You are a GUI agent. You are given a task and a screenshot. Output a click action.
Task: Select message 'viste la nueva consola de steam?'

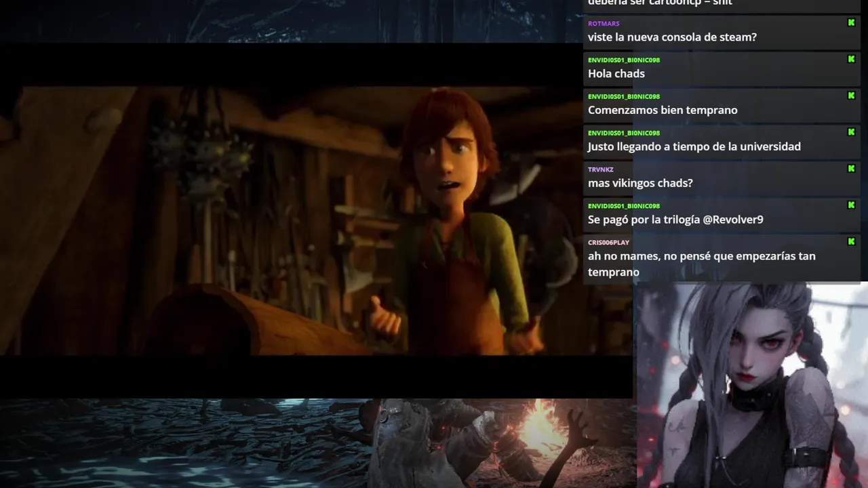click(672, 37)
